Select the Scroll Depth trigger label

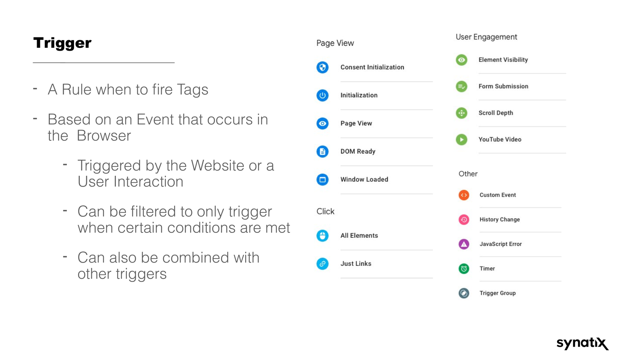click(495, 113)
